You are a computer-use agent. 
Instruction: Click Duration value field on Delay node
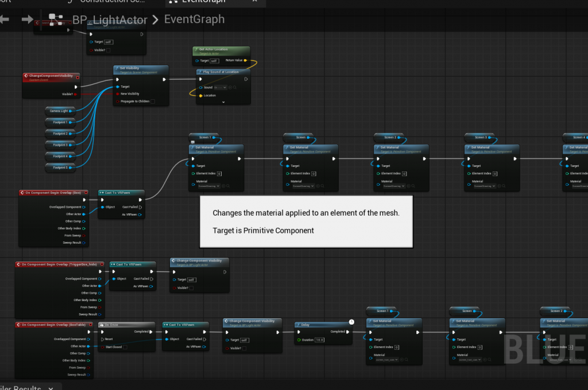pos(319,340)
